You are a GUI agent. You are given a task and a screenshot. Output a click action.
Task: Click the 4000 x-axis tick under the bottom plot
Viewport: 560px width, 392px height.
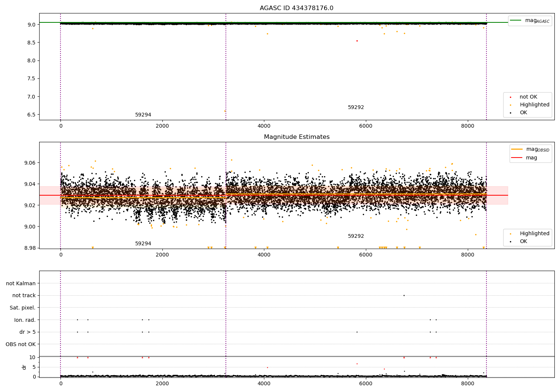coord(264,383)
